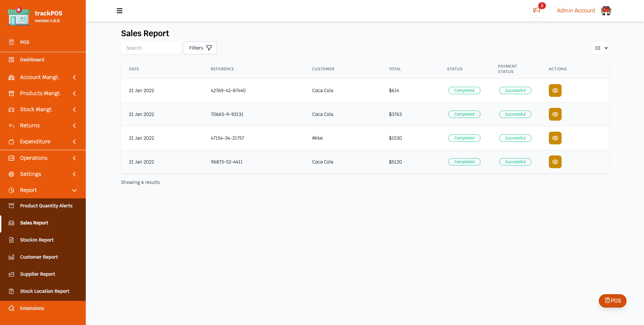Viewport: 644px width, 325px height.
Task: Open the Customer Report page
Action: point(39,257)
